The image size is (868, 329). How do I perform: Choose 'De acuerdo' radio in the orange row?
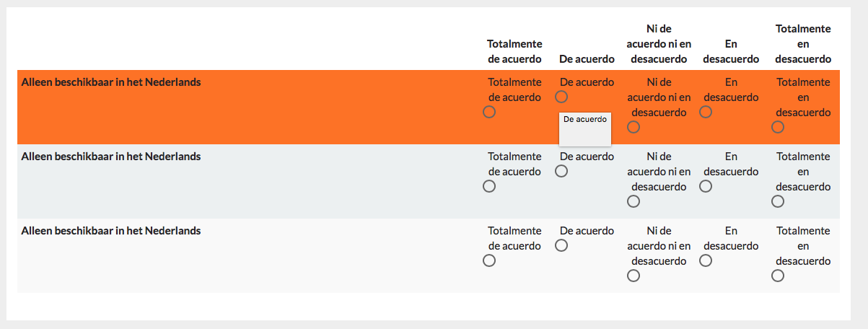pos(561,97)
